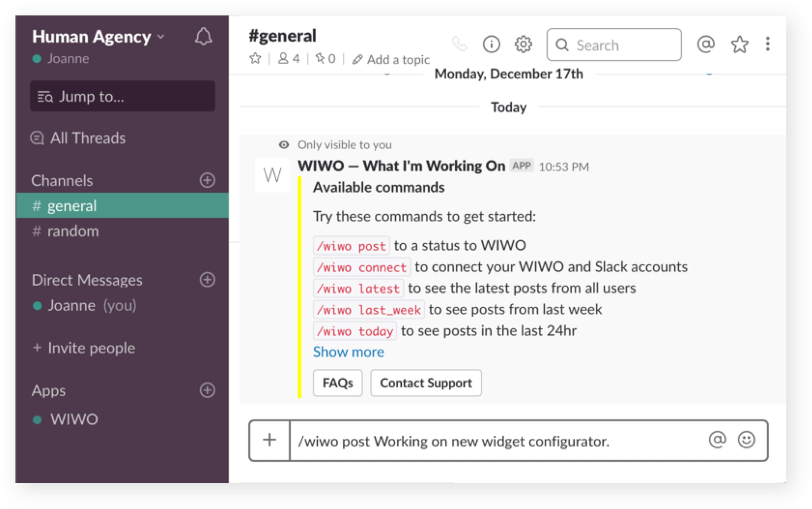Viewport: 812px width, 509px height.
Task: Click the 10:53 PM message timestamp
Action: [564, 167]
